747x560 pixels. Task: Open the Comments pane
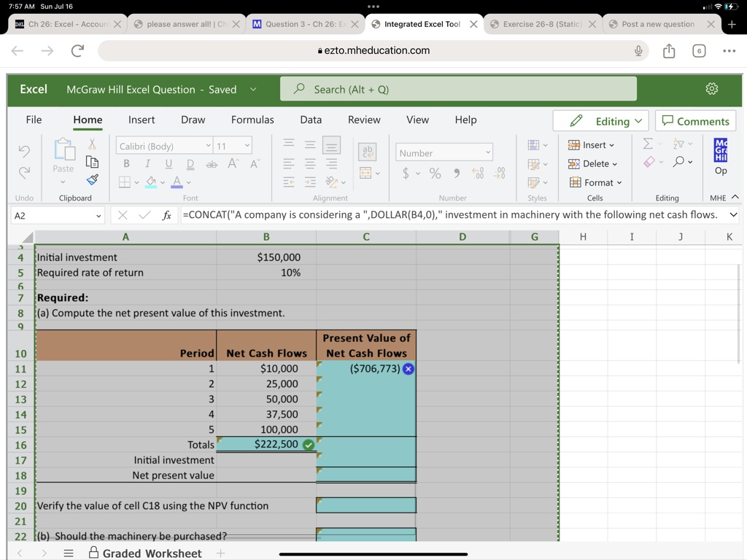[695, 121]
